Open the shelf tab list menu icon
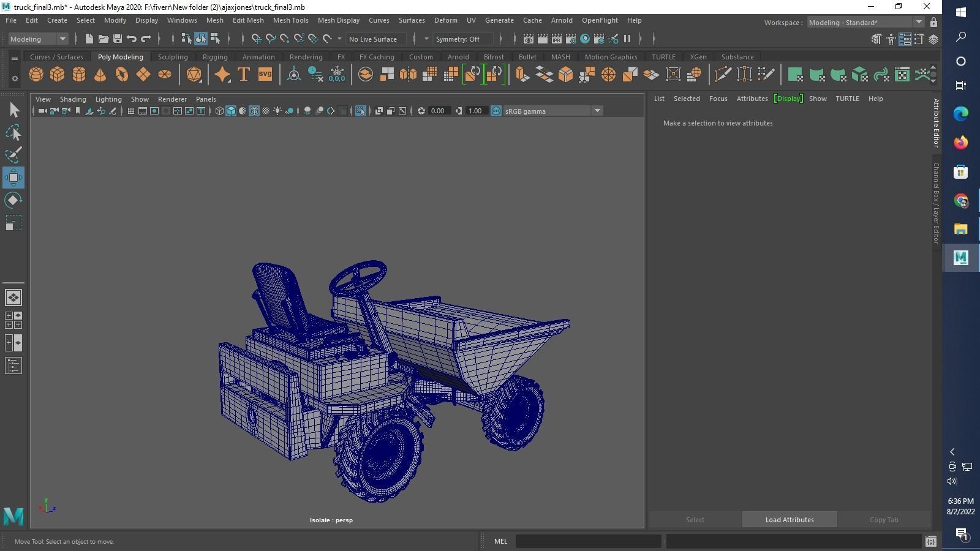 tap(15, 58)
